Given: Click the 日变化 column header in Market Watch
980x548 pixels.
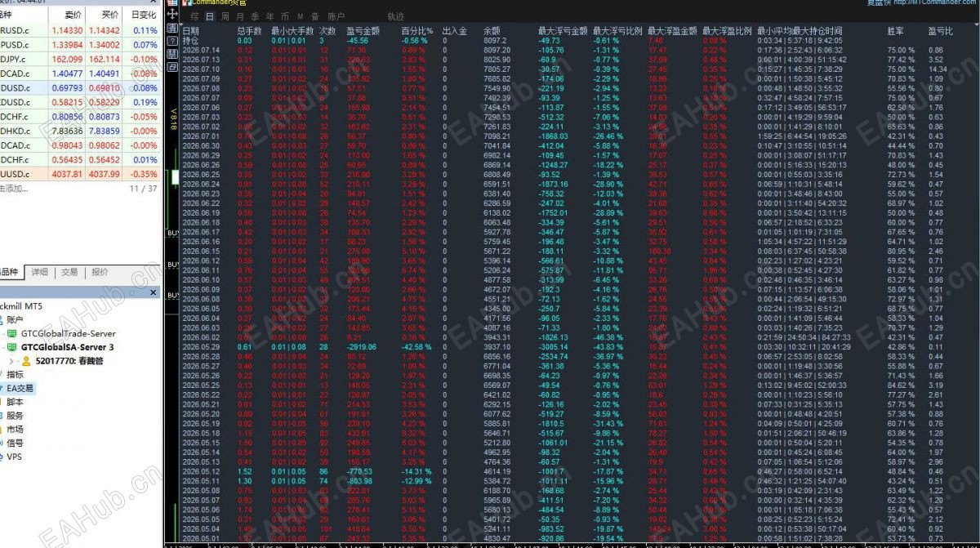Looking at the screenshot, I should coord(144,15).
